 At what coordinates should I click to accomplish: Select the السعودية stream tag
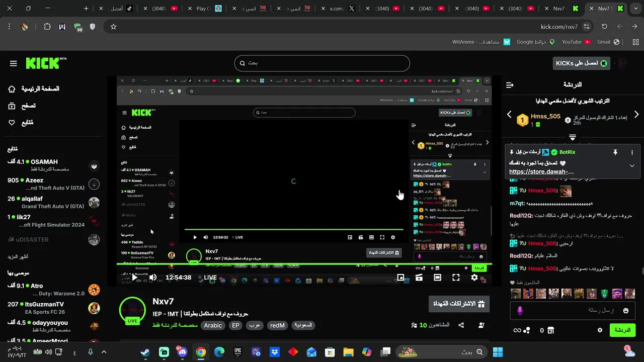303,325
